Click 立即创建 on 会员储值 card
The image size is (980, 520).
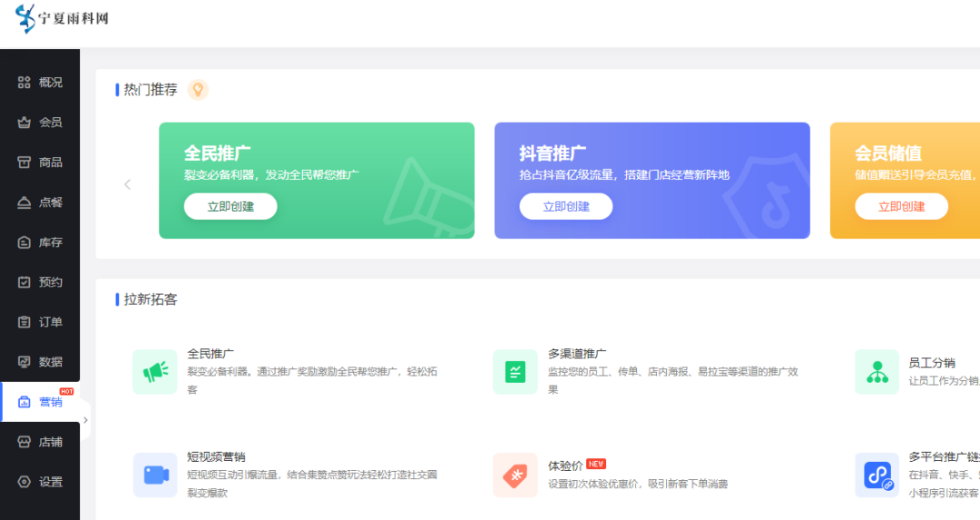tap(901, 206)
